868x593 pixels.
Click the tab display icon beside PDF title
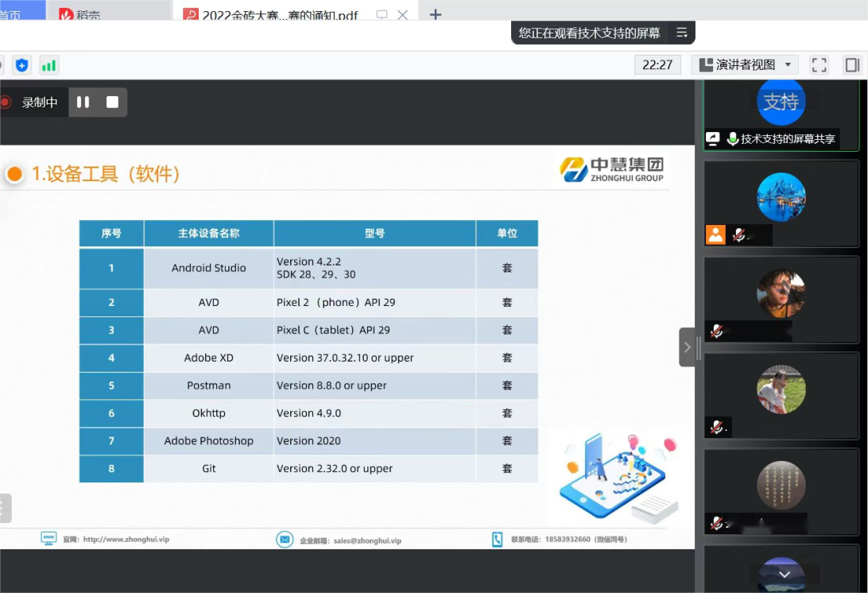382,15
